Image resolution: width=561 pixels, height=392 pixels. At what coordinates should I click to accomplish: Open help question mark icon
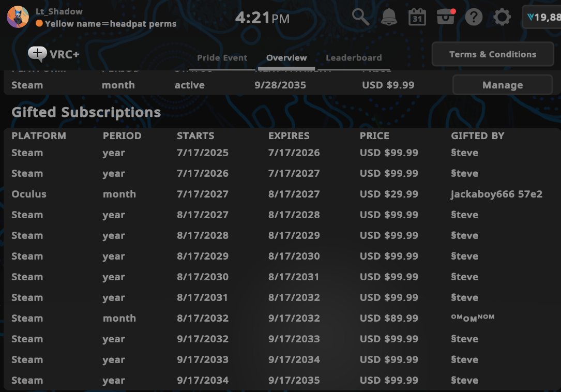[474, 17]
